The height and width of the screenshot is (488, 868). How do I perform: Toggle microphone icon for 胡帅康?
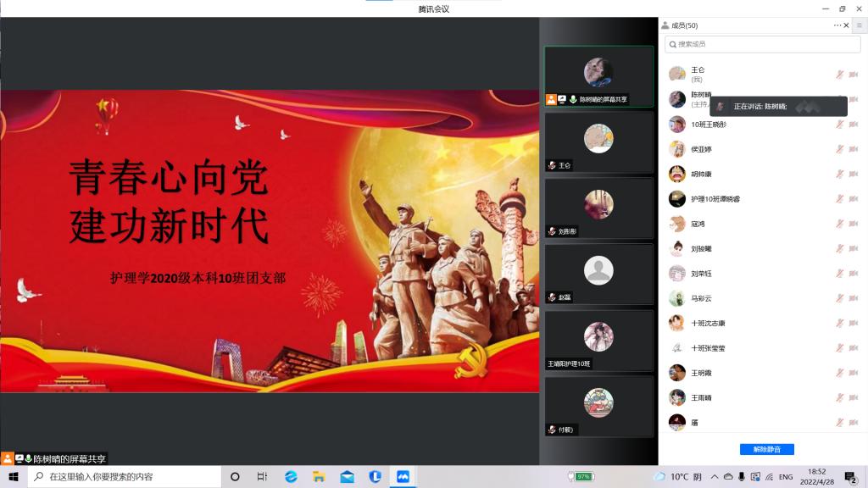(839, 174)
